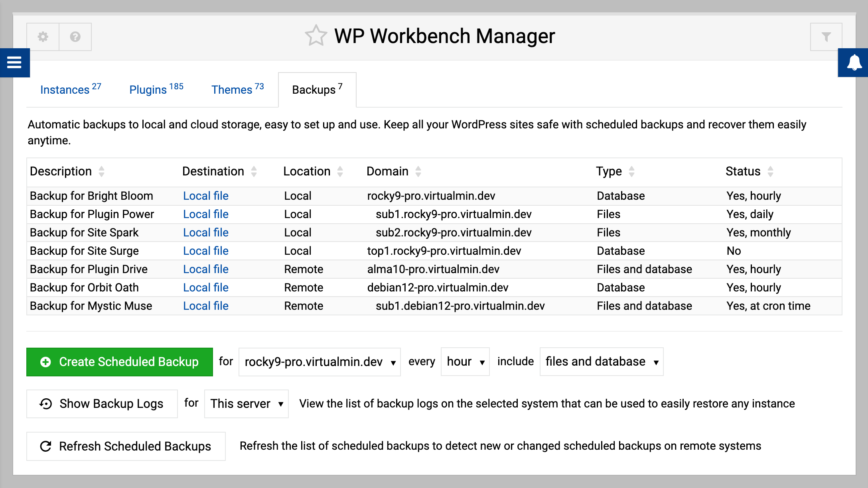Select 'Backup for Plugin Drive' description

89,269
